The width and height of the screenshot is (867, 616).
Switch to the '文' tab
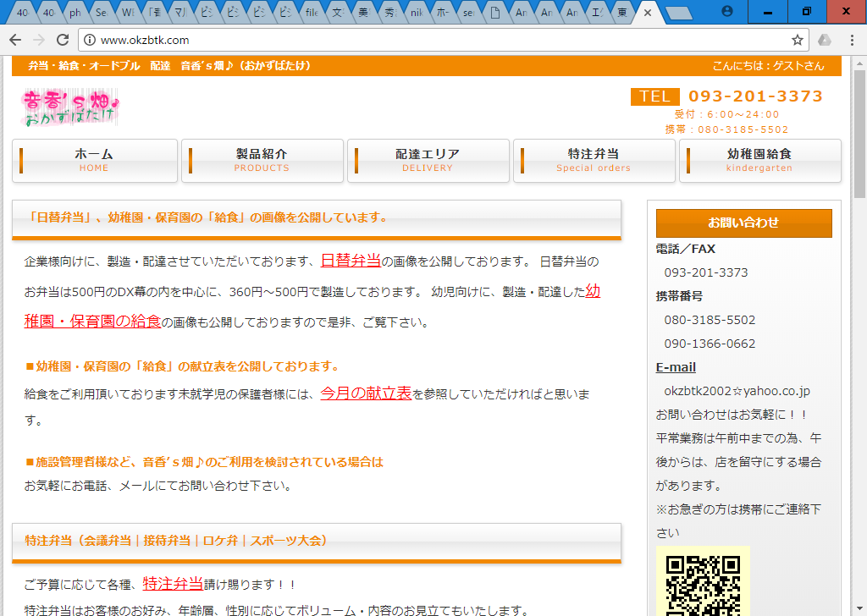(338, 12)
